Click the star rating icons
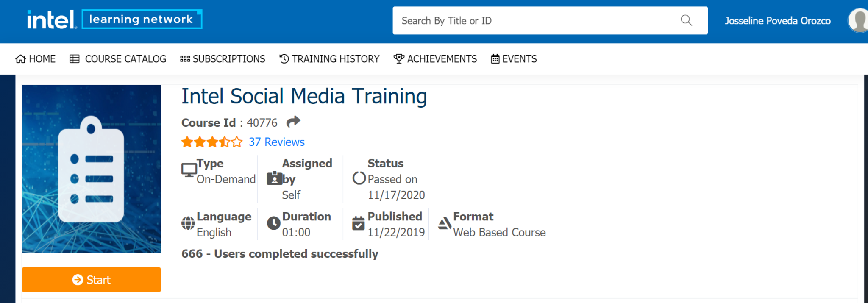868x303 pixels. point(212,142)
